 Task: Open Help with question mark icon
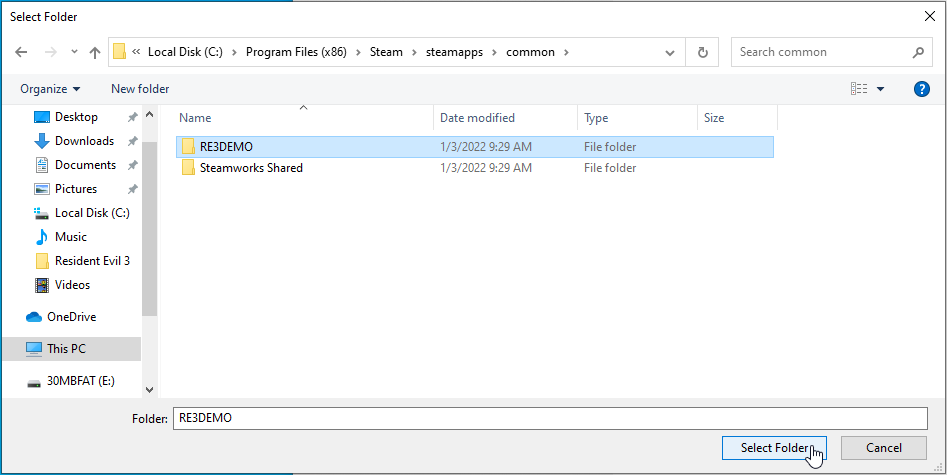pos(922,89)
